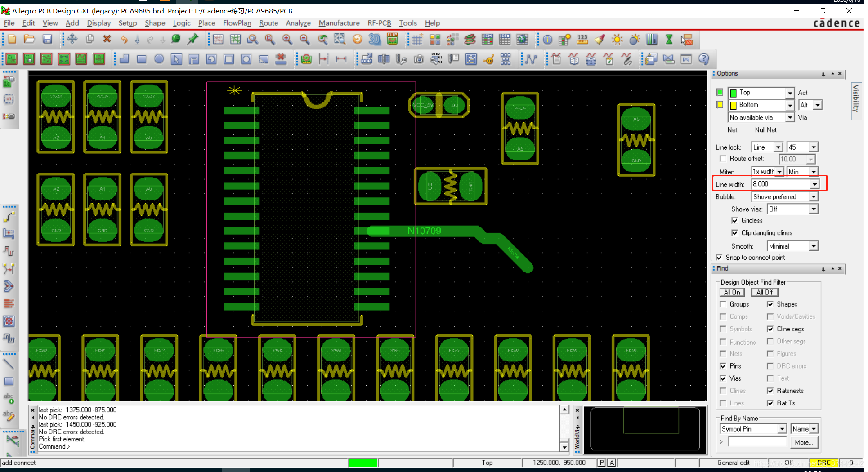The width and height of the screenshot is (868, 472).
Task: Click the All Off button
Action: [x=764, y=292]
